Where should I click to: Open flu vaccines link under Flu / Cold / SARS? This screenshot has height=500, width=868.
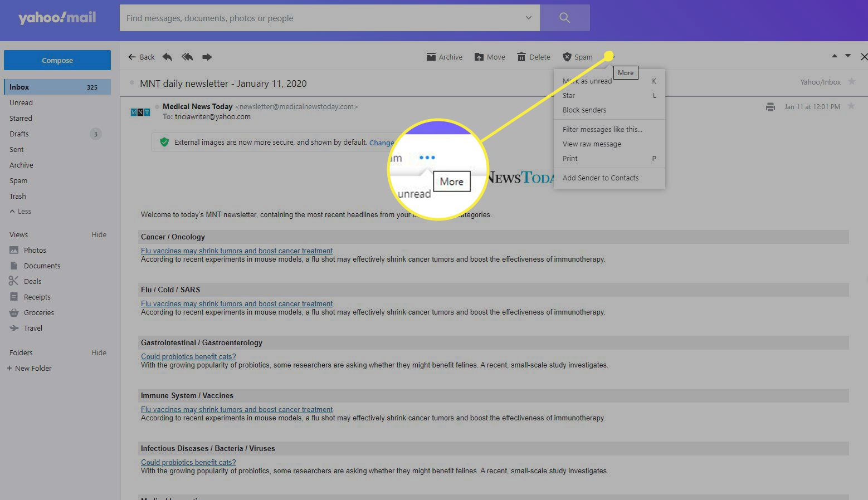click(x=237, y=303)
